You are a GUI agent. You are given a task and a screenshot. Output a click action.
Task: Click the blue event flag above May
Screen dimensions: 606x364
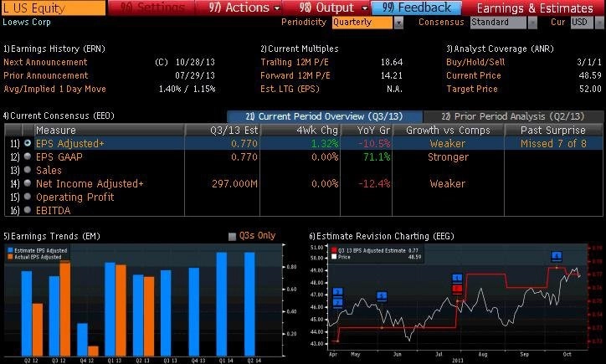(382, 296)
